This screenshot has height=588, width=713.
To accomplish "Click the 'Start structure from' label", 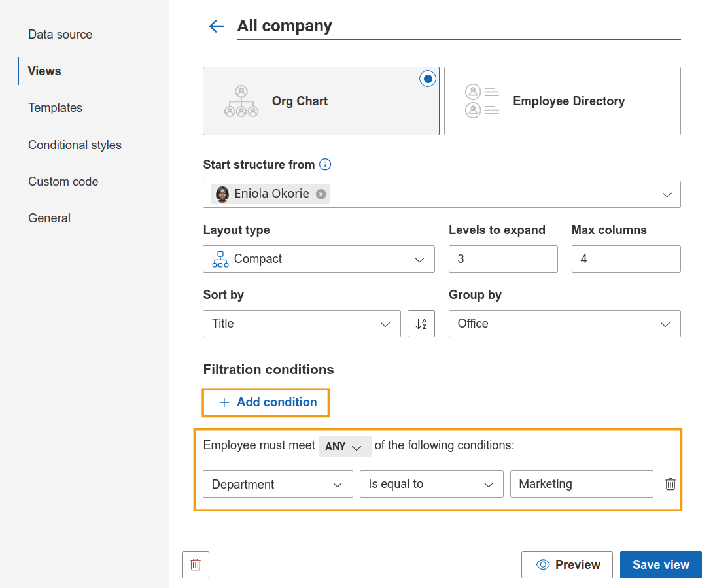I will pyautogui.click(x=259, y=165).
